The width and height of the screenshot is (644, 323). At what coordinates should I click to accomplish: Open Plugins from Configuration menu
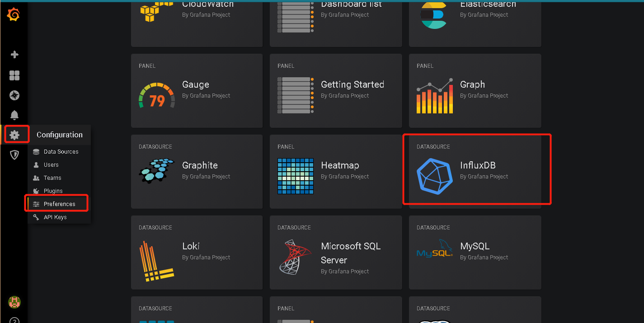point(53,191)
